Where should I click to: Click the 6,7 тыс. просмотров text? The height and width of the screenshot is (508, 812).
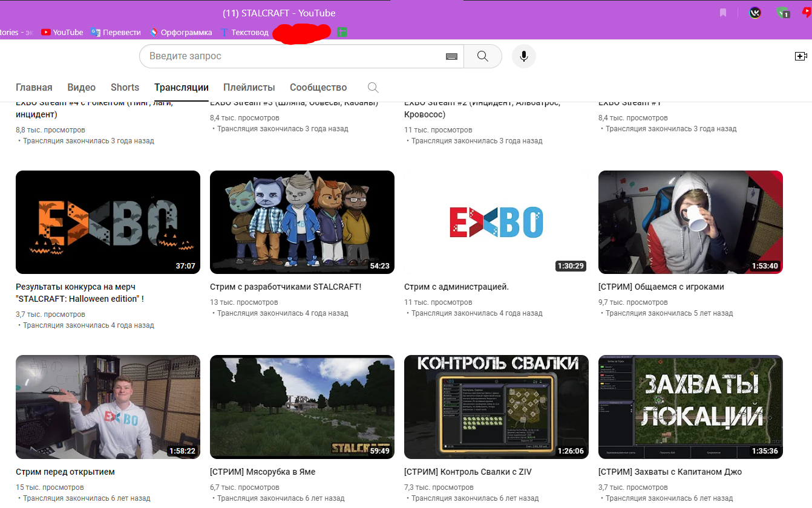coord(244,487)
